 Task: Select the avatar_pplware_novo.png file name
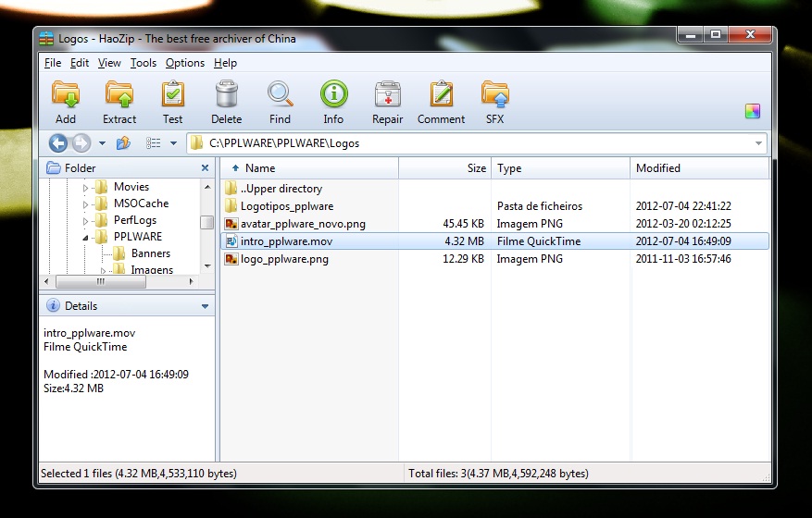303,224
